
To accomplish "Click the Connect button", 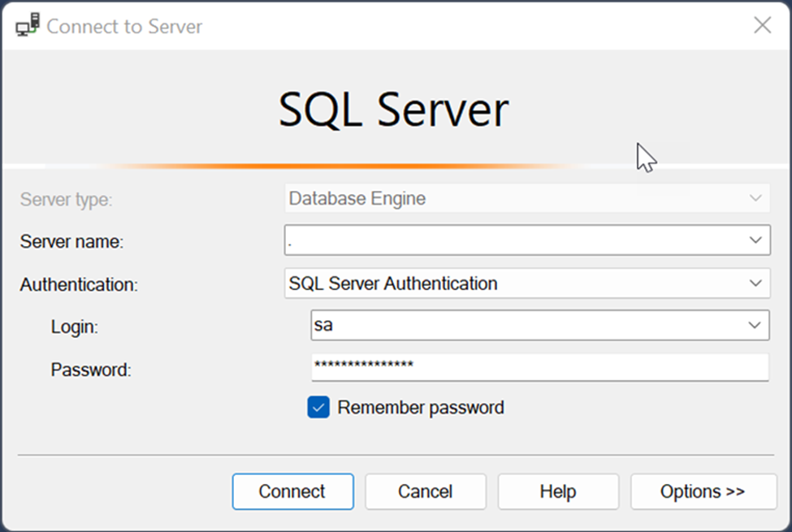I will (x=293, y=491).
